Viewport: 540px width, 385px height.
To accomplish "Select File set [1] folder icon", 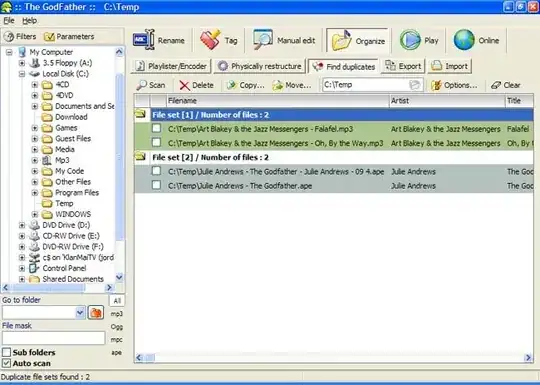I will point(140,113).
